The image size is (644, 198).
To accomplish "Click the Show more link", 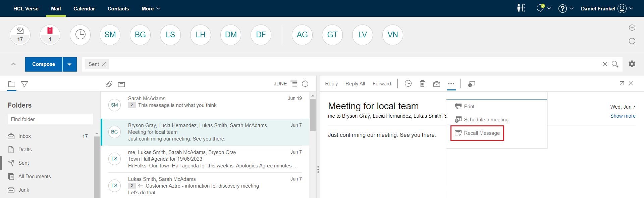I will [x=623, y=116].
